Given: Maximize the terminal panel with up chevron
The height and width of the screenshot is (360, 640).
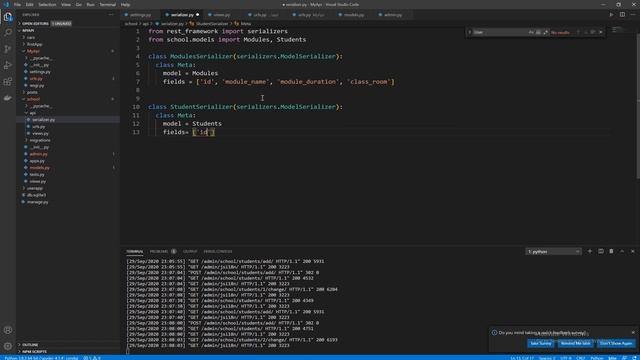Looking at the screenshot, I should (x=622, y=251).
